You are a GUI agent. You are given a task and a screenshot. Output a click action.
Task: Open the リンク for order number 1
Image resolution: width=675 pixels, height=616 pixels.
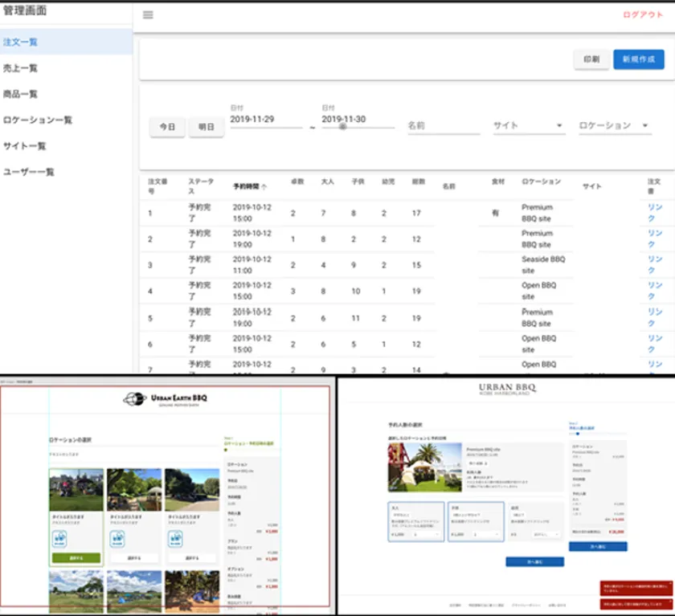(655, 213)
